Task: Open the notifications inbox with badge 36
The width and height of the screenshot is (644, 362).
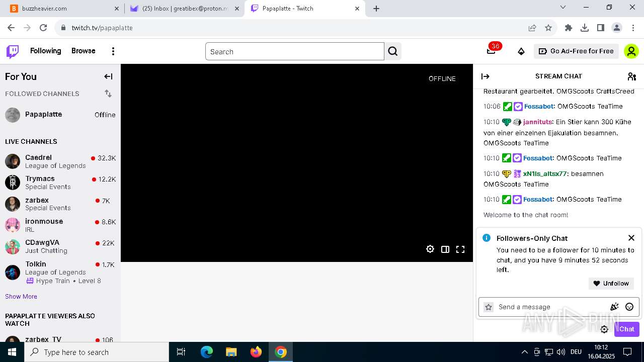Action: click(x=492, y=51)
